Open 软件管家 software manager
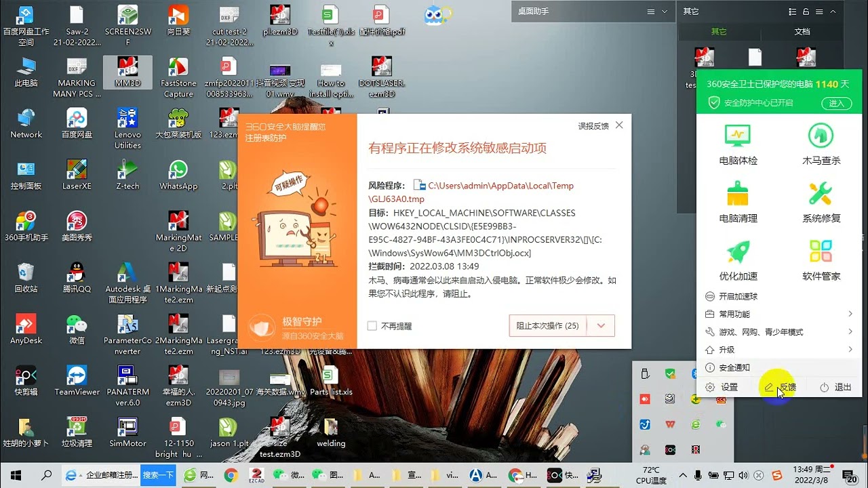Screen dimensions: 868x488 tap(821, 260)
